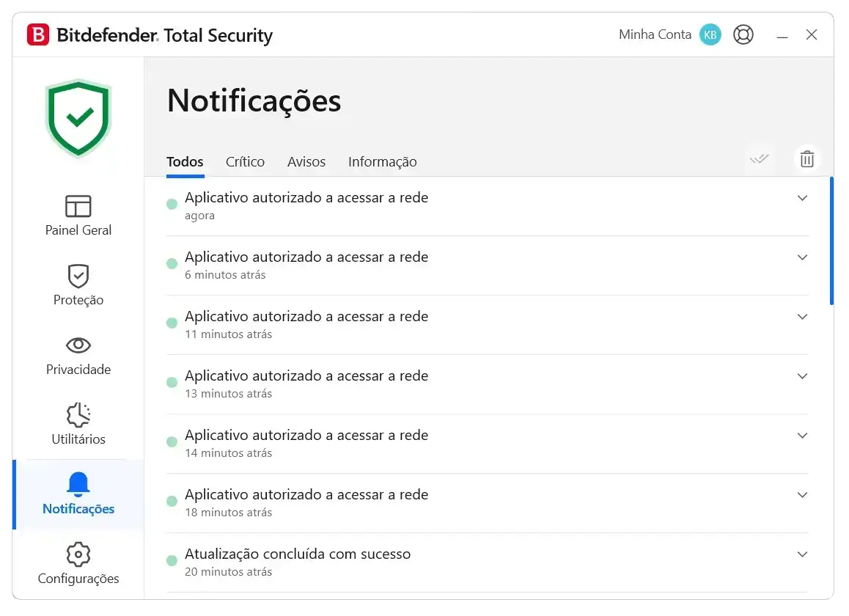Open the Utilitários section icon
This screenshot has width=849, height=616.
pyautogui.click(x=78, y=415)
